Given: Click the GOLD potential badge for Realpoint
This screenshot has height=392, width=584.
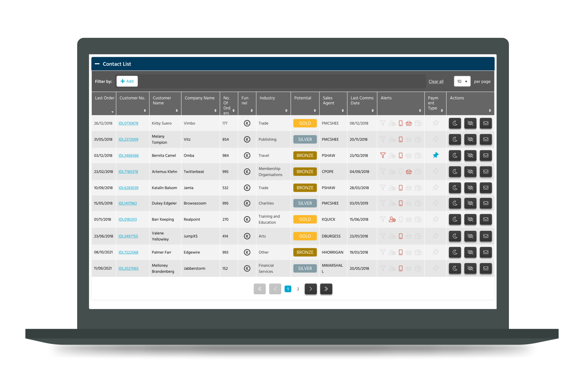Looking at the screenshot, I should pos(305,219).
